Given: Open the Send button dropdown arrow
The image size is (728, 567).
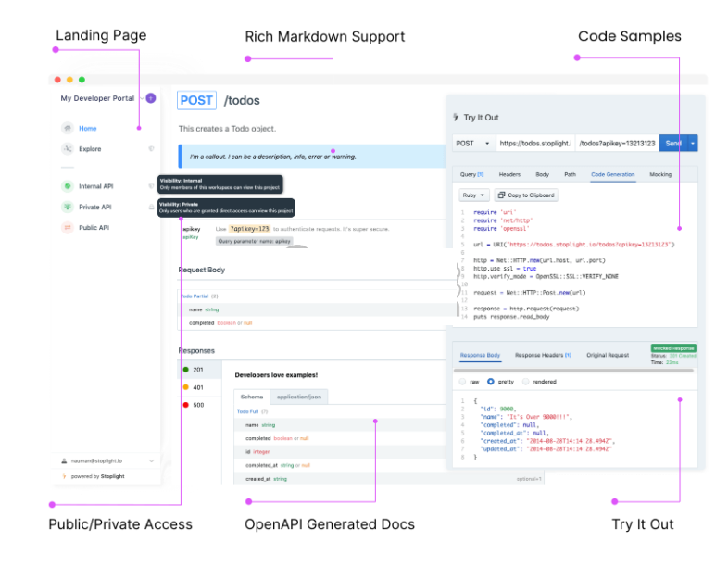Looking at the screenshot, I should pos(693,143).
